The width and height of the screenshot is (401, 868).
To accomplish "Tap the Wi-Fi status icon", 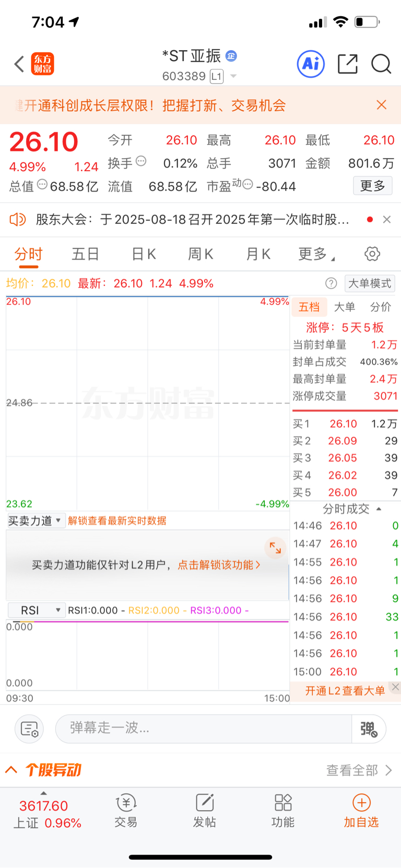I will coord(341,22).
